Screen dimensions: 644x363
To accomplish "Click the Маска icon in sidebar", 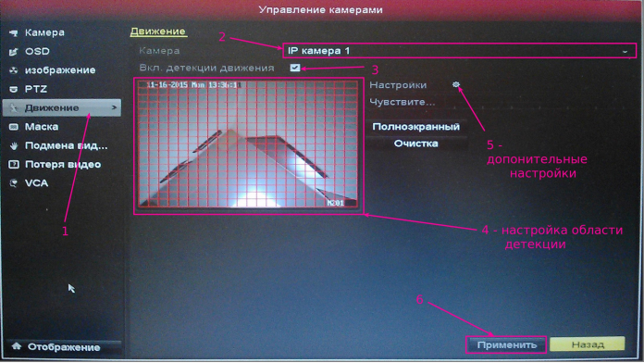I will 14,127.
